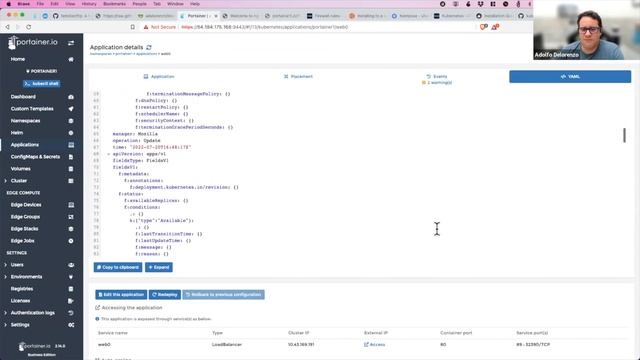Click the Redeploy button
Screen dimensions: 640x360
(165, 295)
